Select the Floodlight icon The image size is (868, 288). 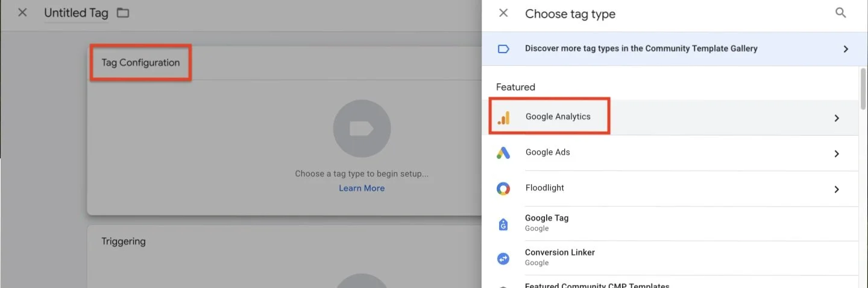tap(503, 189)
